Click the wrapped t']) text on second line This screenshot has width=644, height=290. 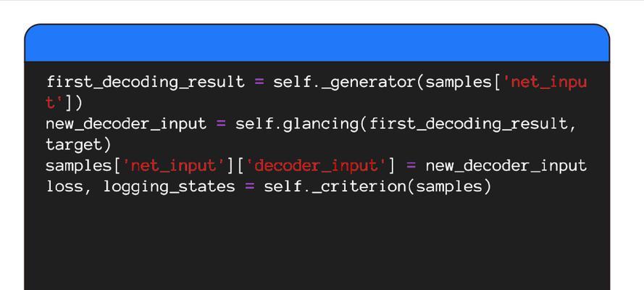[64, 103]
